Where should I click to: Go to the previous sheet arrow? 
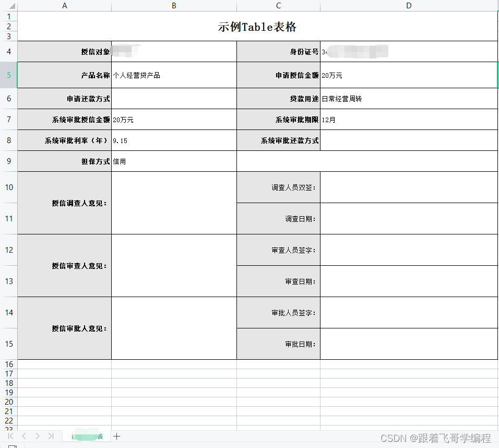pos(24,436)
